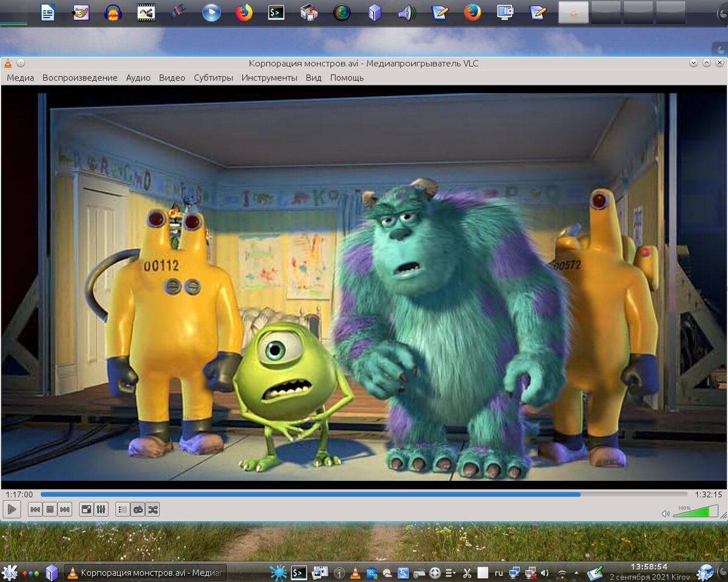Start playback with the Play button
The width and height of the screenshot is (728, 582).
12,509
